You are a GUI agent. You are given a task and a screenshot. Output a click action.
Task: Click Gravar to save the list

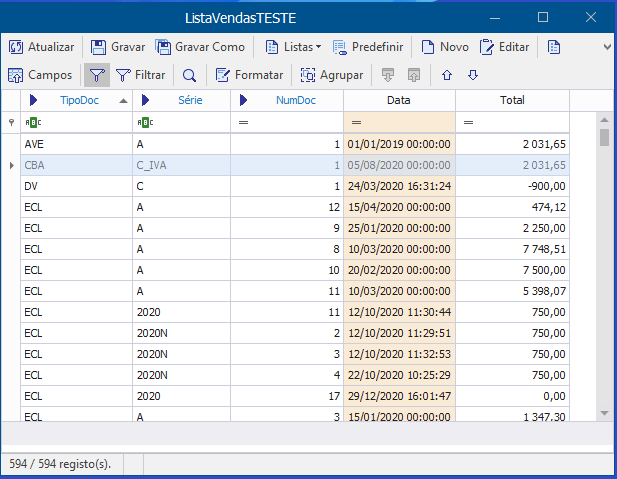click(118, 47)
